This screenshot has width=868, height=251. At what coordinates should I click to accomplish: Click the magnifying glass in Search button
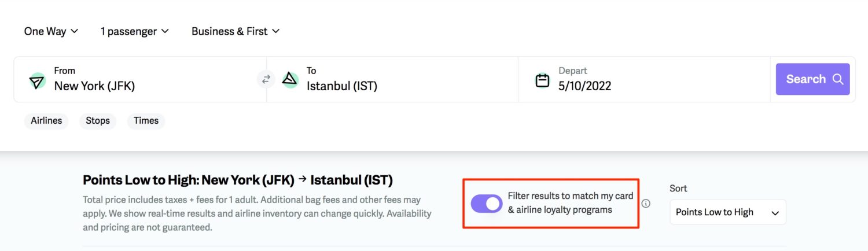(x=837, y=79)
